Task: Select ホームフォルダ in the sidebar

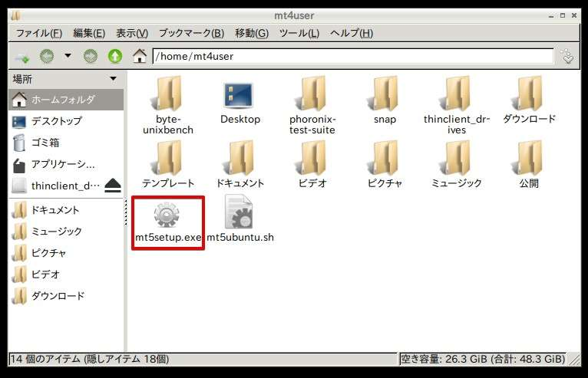Action: coord(66,100)
